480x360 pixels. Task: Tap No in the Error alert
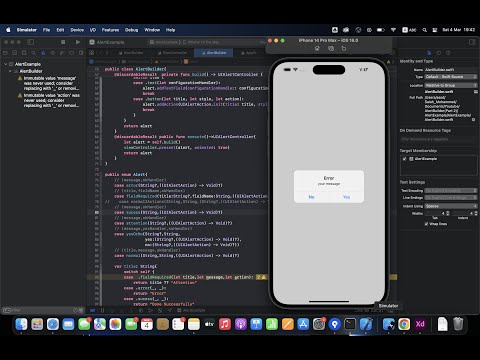311,197
